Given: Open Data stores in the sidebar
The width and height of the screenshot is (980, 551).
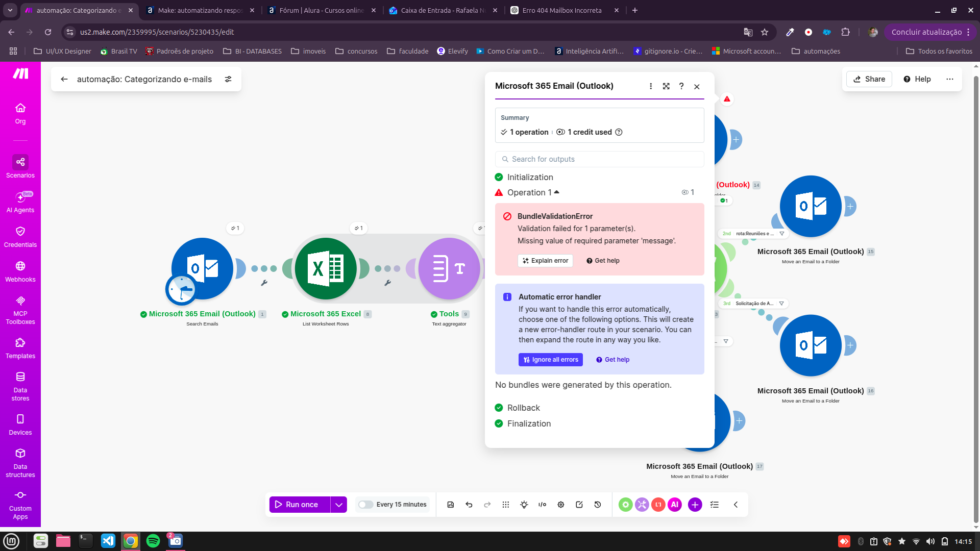Looking at the screenshot, I should click(x=20, y=386).
